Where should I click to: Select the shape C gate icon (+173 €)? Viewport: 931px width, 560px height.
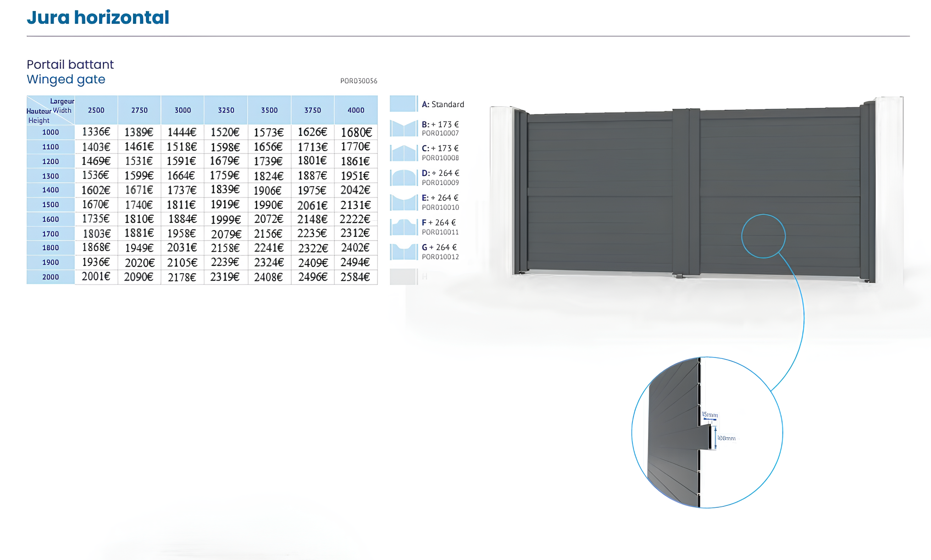(403, 153)
